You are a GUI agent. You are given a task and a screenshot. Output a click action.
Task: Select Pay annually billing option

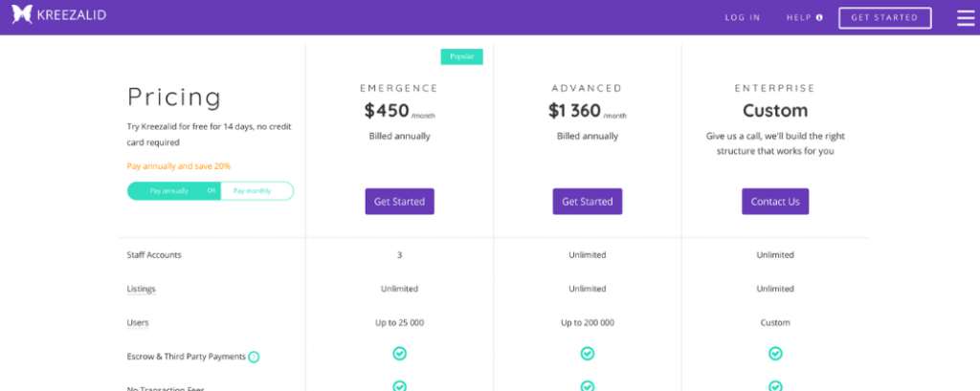tap(168, 191)
